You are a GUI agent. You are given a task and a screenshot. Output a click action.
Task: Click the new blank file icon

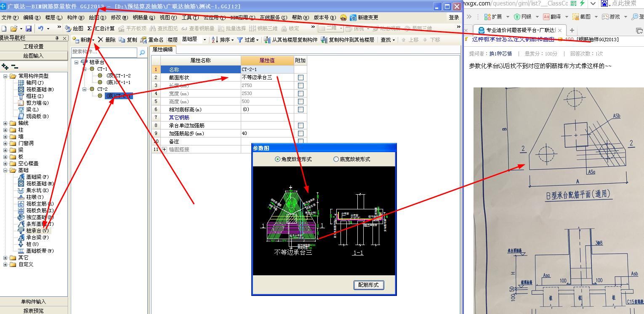(4, 29)
